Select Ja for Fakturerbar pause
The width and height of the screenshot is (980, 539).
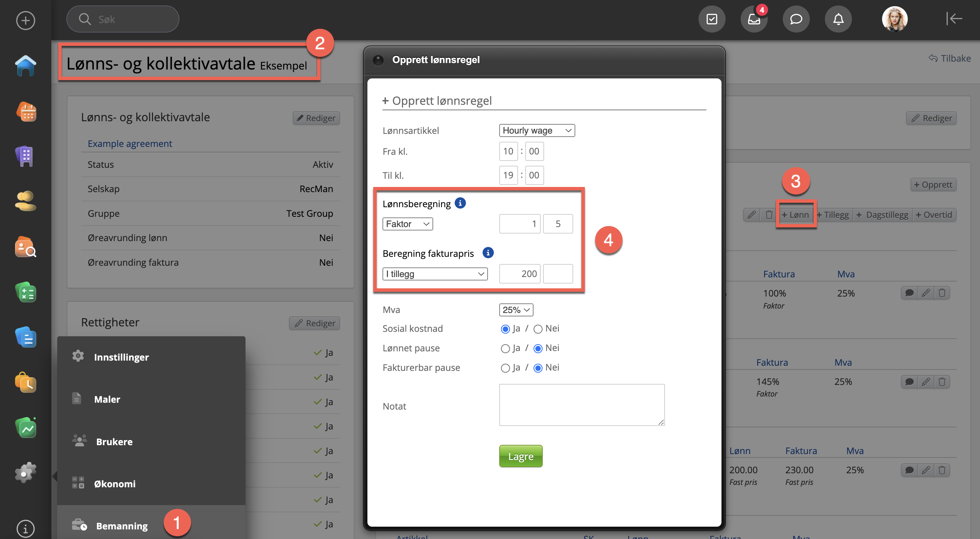coord(505,368)
